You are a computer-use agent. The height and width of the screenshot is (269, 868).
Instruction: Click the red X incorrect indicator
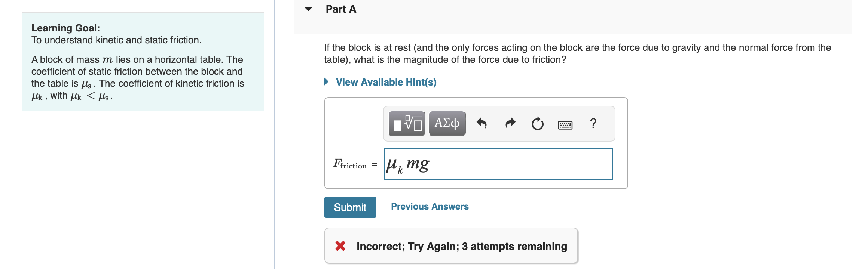click(340, 246)
